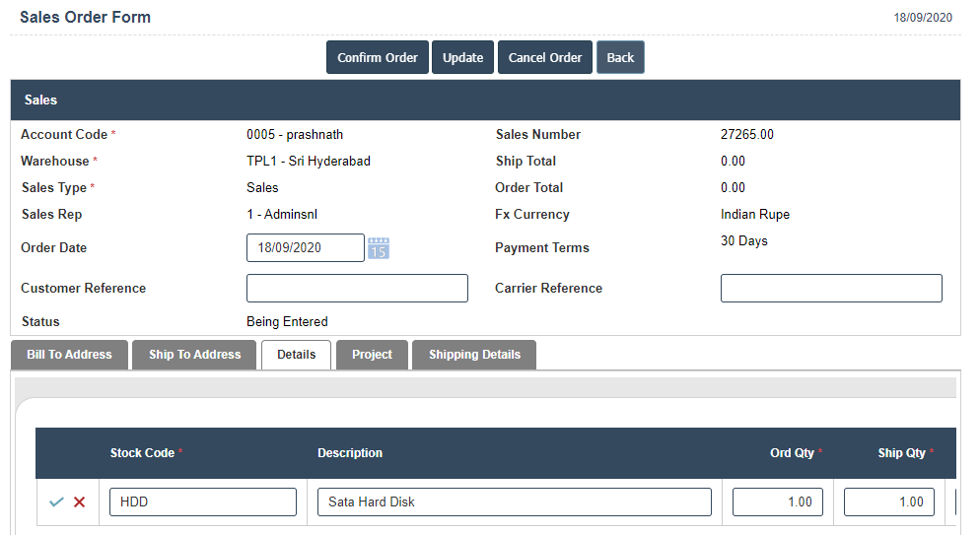Viewport: 980px width, 535px height.
Task: Focus the Ord Qty input field
Action: pyautogui.click(x=777, y=502)
